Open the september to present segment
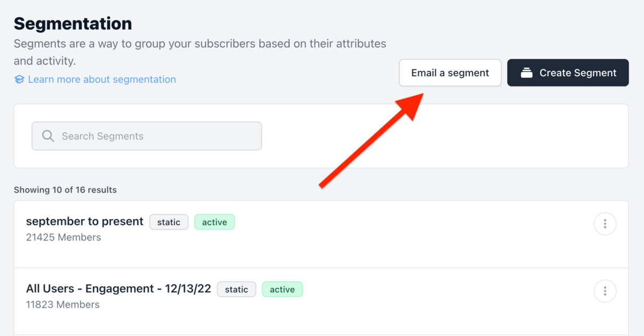 [x=85, y=221]
